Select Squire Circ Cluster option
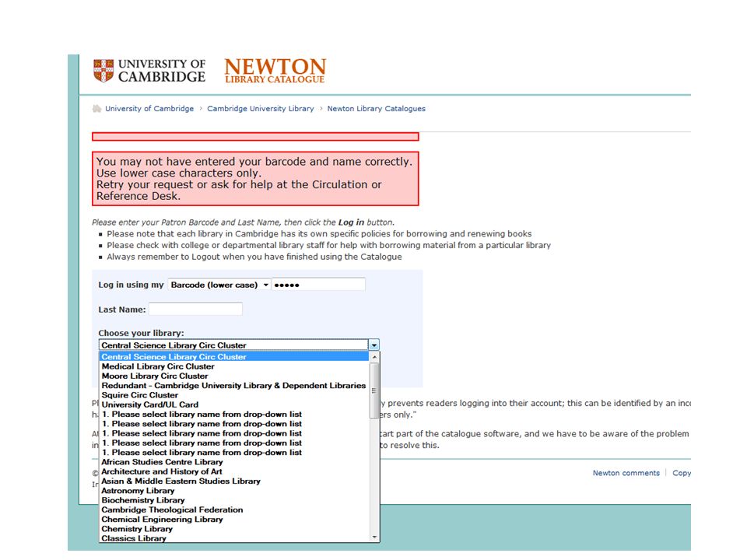This screenshot has width=747, height=560. [233, 395]
